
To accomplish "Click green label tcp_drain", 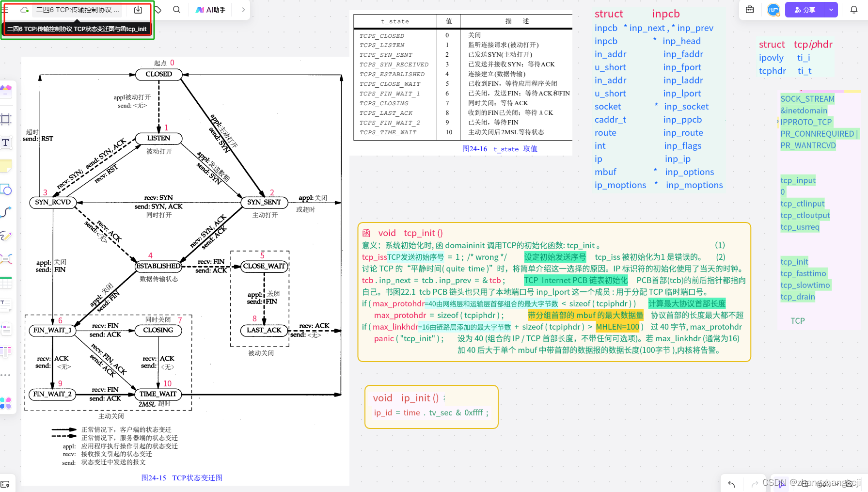I will 797,297.
